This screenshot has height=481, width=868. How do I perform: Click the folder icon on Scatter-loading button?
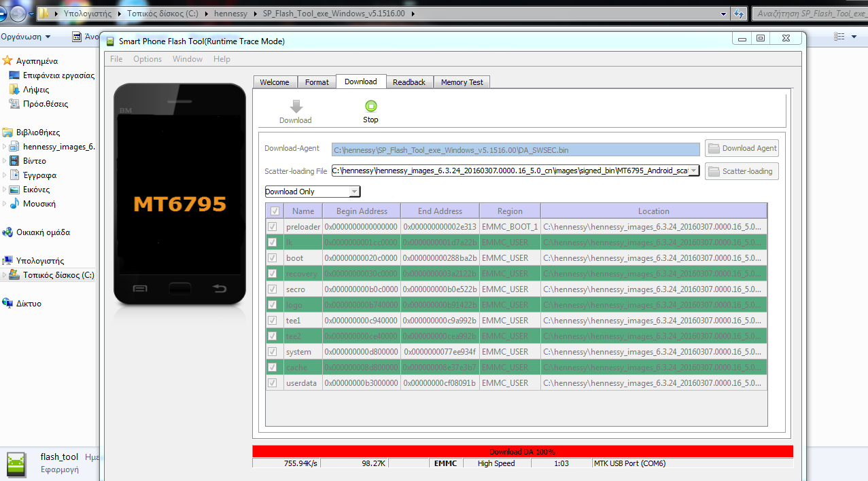pos(713,171)
